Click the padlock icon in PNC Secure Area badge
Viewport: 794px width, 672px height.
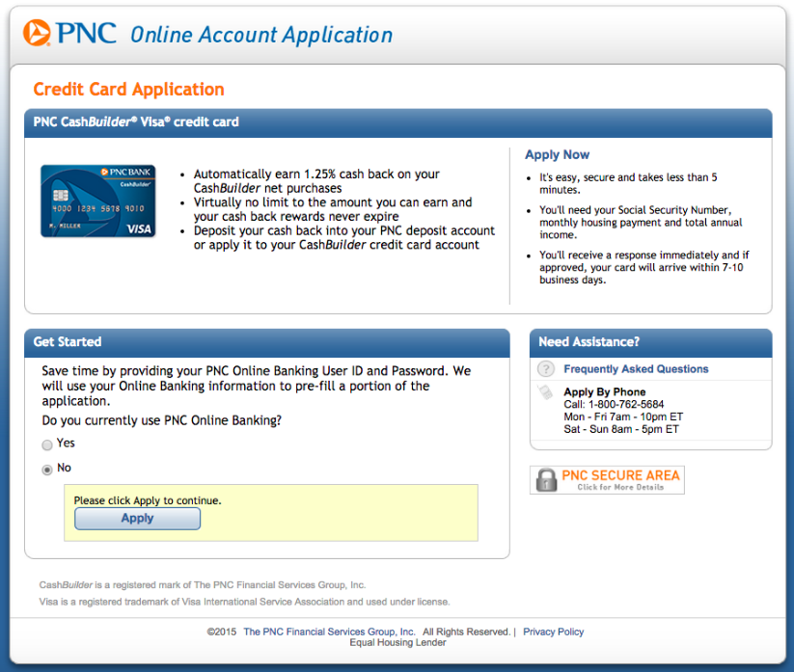tap(545, 479)
